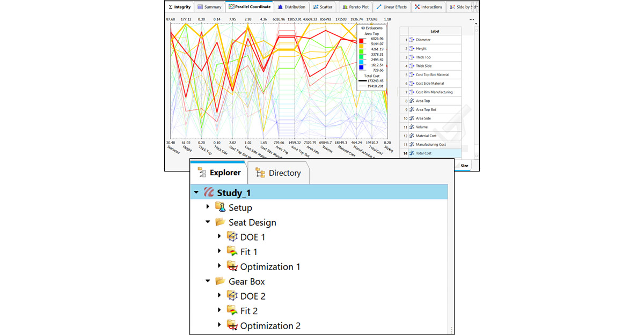644x335 pixels.
Task: Select the Cost Top Bot Material row
Action: tap(431, 75)
